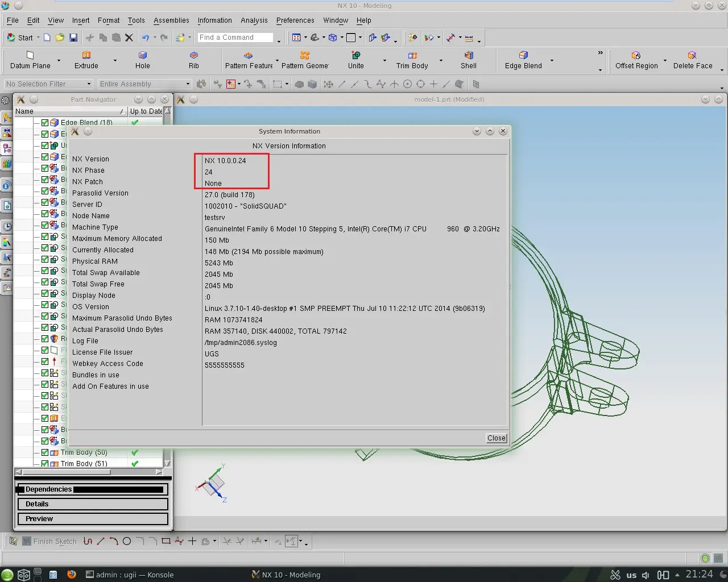Choose the Pattern Feature tool
The image size is (728, 582).
tap(249, 60)
